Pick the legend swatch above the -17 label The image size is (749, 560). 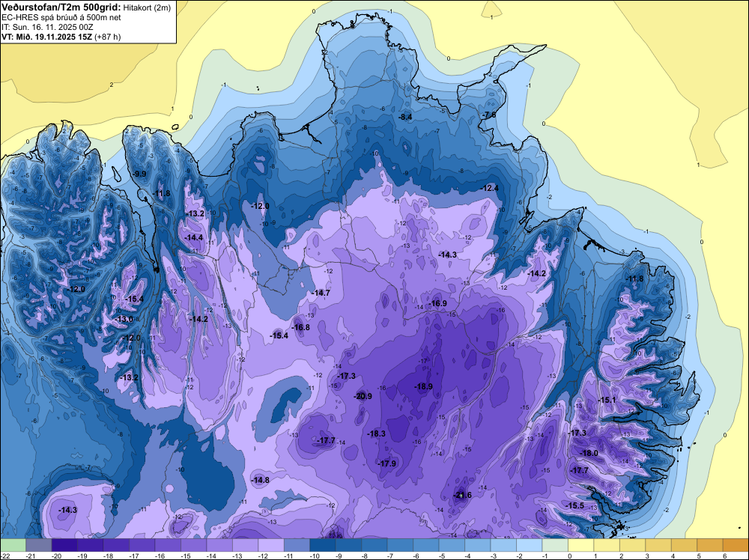pyautogui.click(x=142, y=545)
